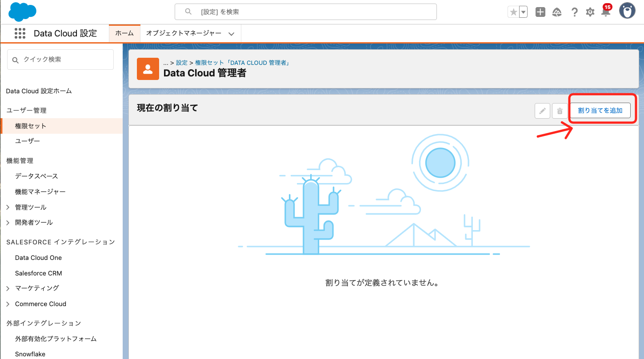Open the App Launcher grid icon
This screenshot has width=644, height=359.
pos(20,33)
